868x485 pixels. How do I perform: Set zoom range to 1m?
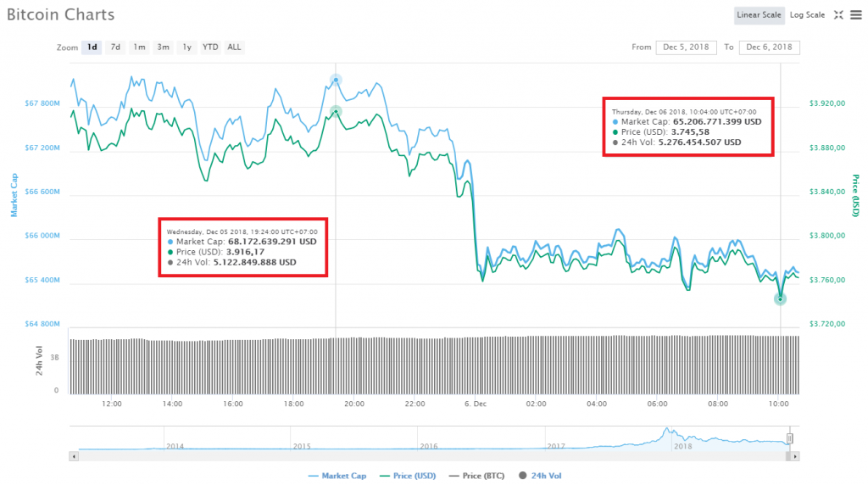(x=139, y=47)
